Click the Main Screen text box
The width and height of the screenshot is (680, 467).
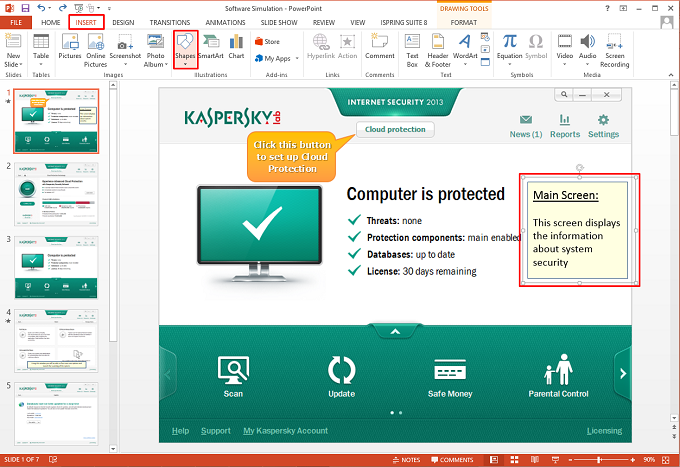tap(577, 230)
